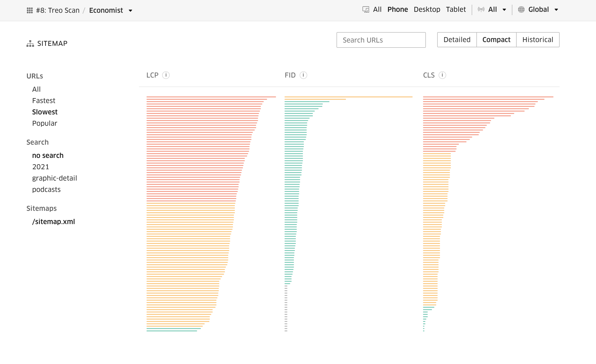Screen dimensions: 596x364
Task: Click the network signal icon near All dropdown
Action: [x=481, y=9]
